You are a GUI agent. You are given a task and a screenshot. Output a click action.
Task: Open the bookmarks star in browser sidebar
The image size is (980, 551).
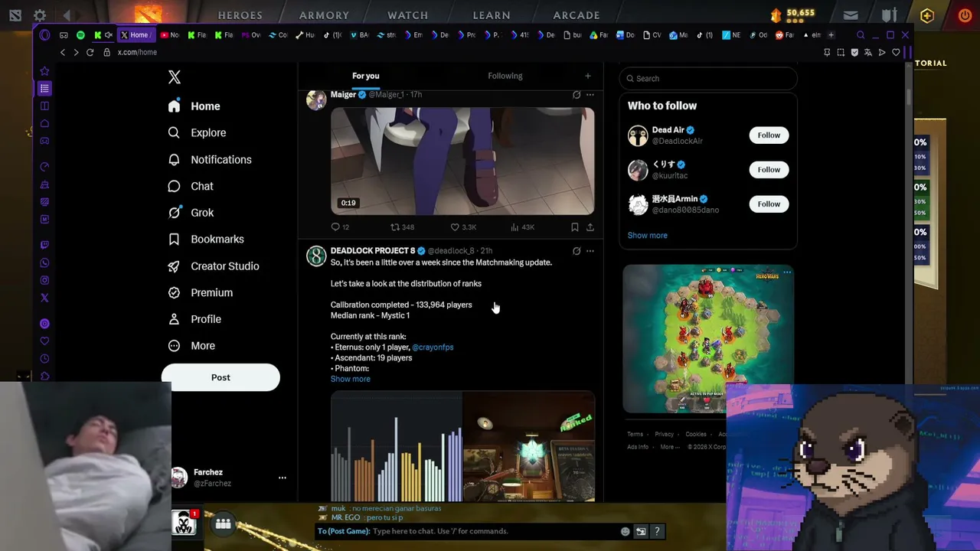pyautogui.click(x=44, y=70)
